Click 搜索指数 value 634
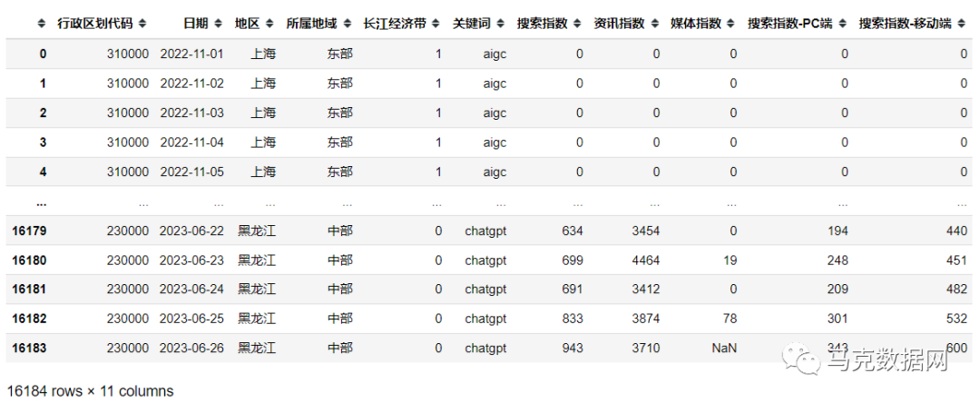This screenshot has width=980, height=403. click(x=573, y=231)
